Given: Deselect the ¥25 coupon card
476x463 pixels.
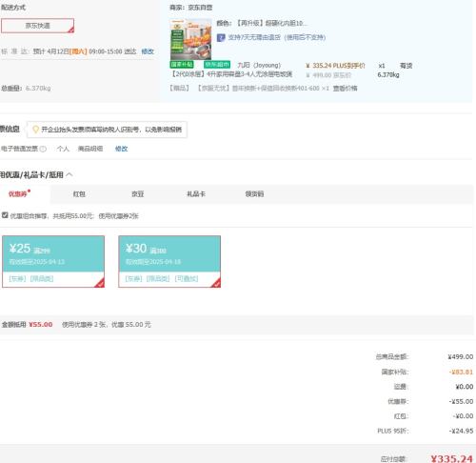Looking at the screenshot, I should 53,262.
